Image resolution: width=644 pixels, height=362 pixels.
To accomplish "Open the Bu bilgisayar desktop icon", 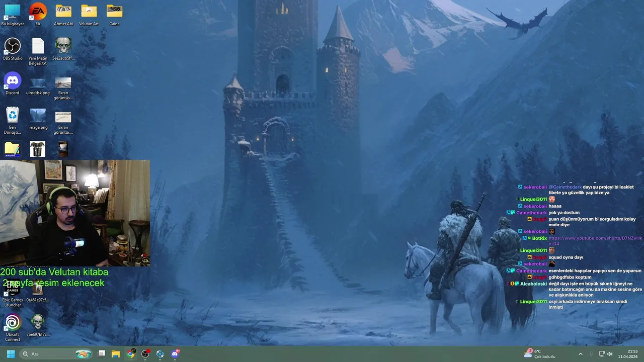I will [x=12, y=15].
